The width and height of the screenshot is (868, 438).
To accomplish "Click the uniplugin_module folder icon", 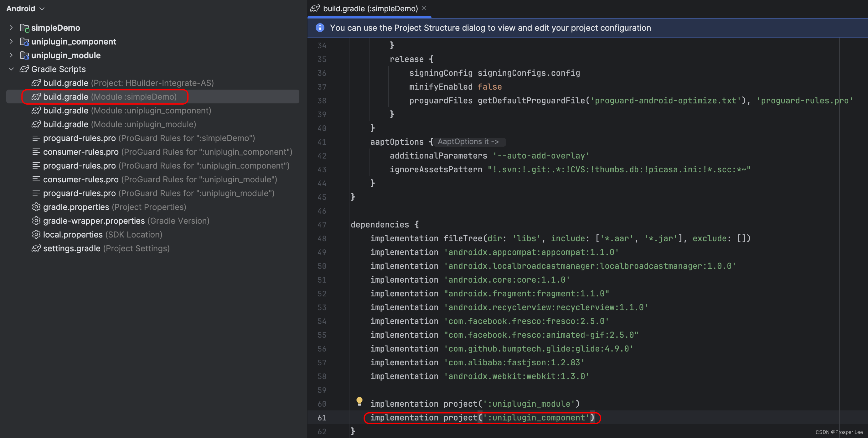I will point(24,56).
